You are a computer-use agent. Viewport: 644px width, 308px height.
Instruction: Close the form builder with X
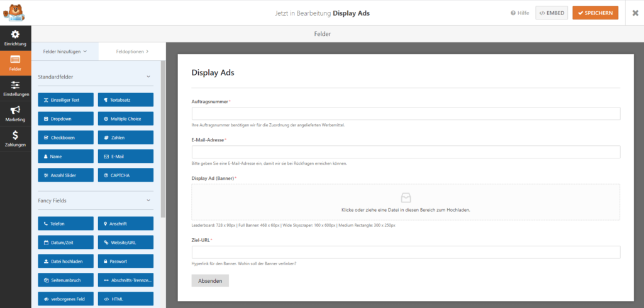click(635, 13)
